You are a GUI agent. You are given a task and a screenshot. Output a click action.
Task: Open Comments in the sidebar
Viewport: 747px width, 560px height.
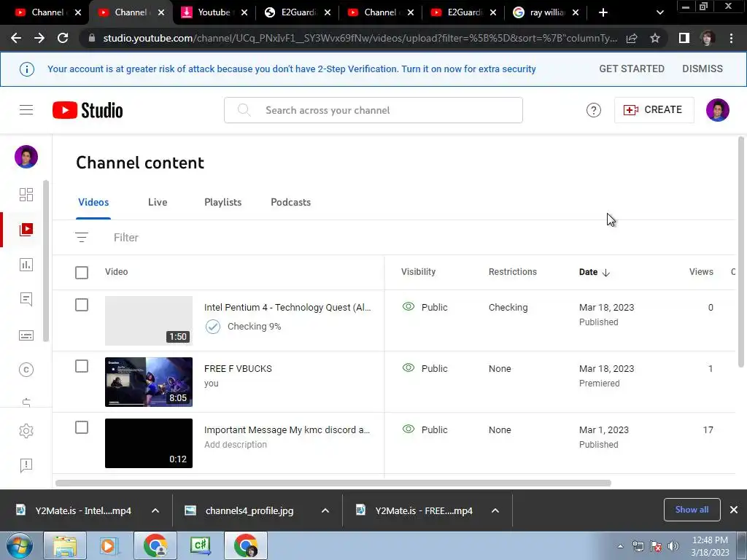pos(26,300)
